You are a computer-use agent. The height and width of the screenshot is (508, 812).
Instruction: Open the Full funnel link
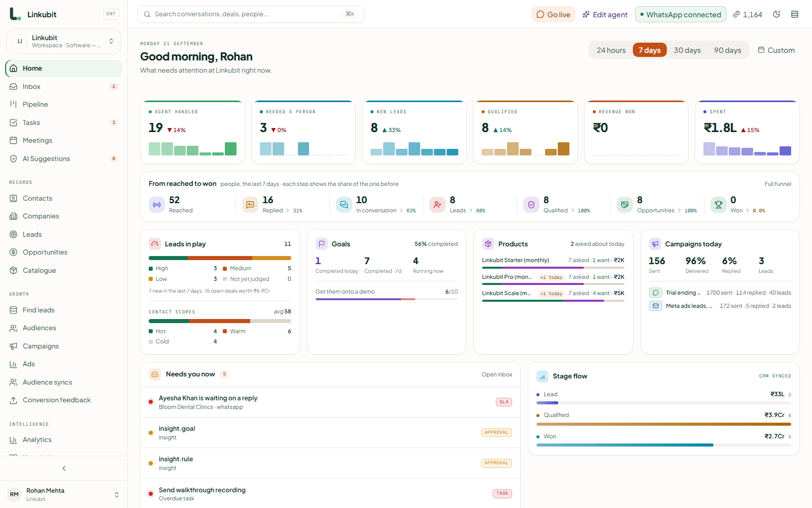[777, 184]
